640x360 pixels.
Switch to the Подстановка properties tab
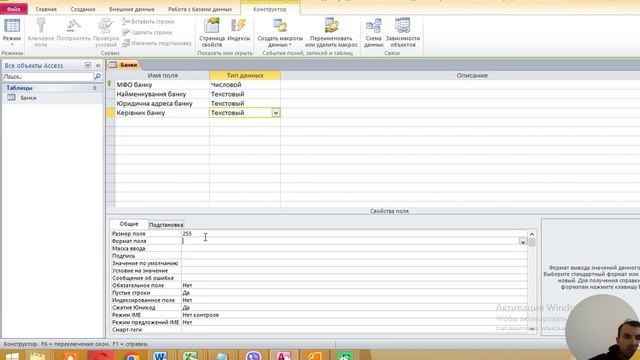pos(166,225)
